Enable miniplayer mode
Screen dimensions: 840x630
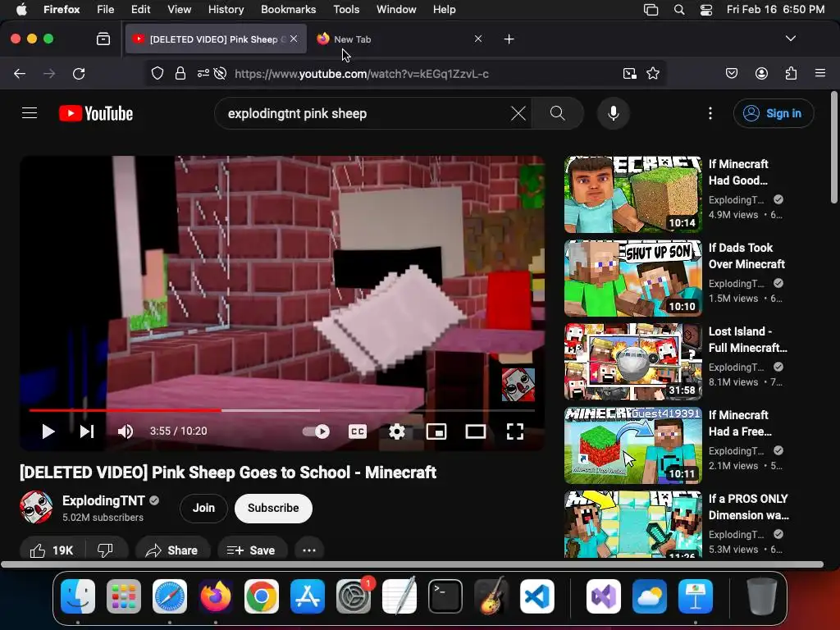pos(436,431)
